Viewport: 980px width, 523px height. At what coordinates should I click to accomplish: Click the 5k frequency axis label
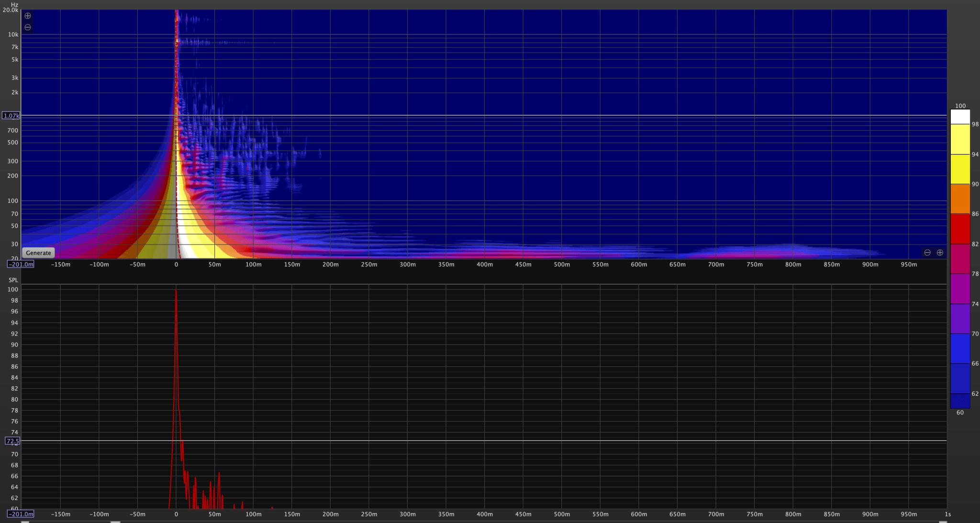pyautogui.click(x=15, y=60)
